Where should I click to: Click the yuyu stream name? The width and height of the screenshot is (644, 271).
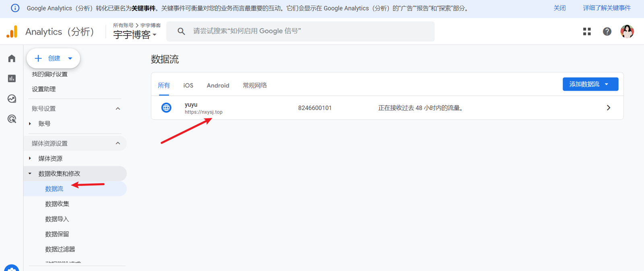pyautogui.click(x=191, y=104)
